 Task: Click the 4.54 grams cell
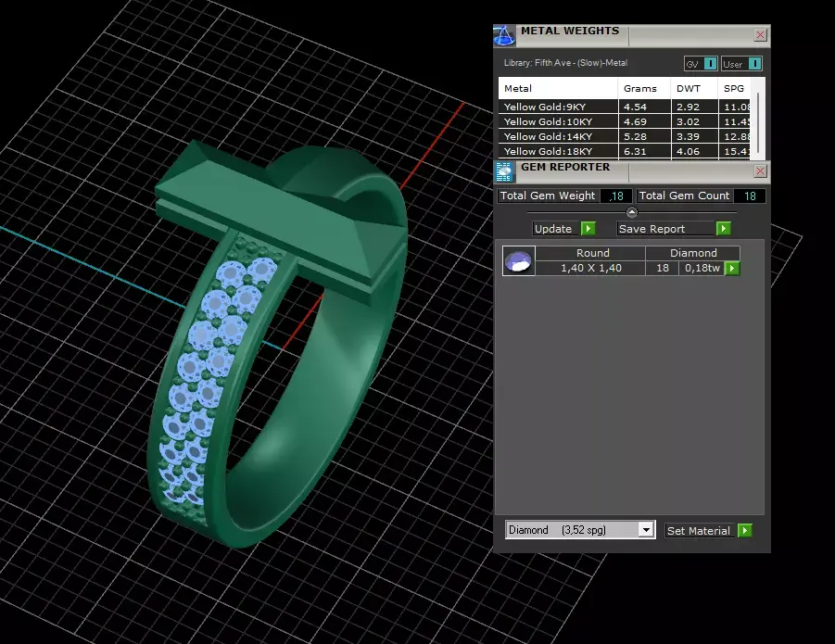[x=644, y=107]
